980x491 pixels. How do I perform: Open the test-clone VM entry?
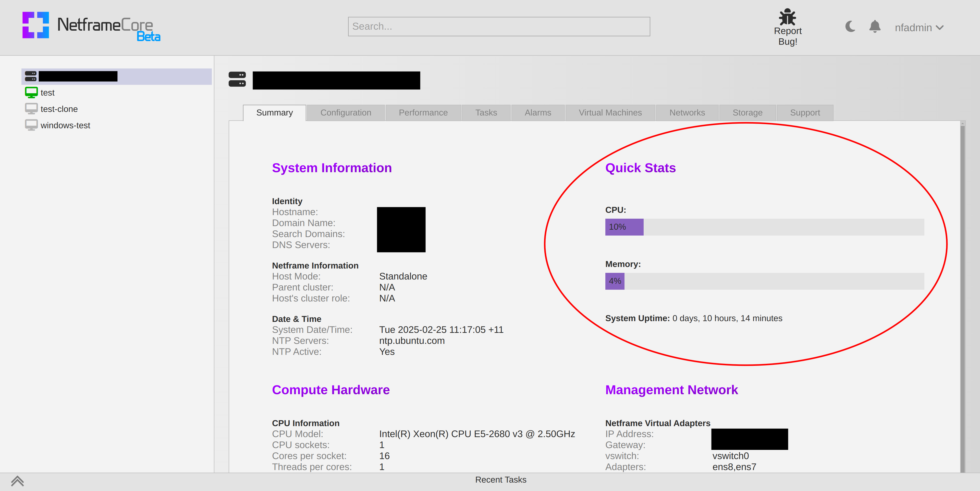59,109
